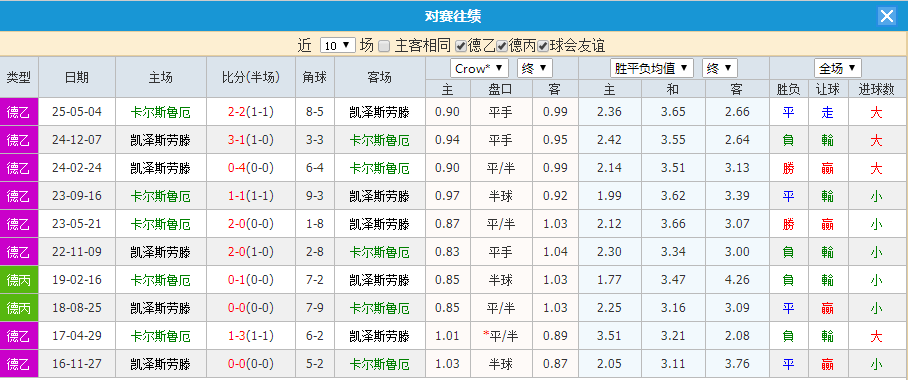Select the 盘口 column header
908x380 pixels.
tap(501, 89)
